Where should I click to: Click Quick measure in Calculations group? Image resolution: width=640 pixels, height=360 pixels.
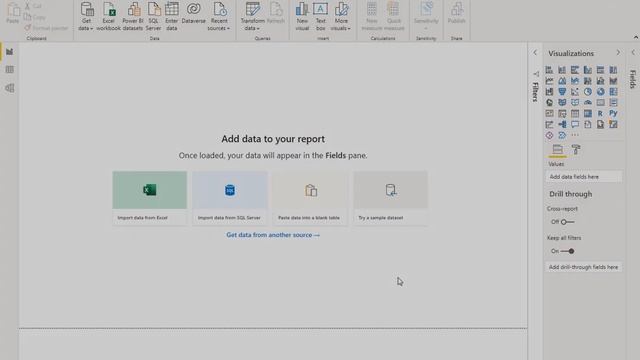pos(394,16)
